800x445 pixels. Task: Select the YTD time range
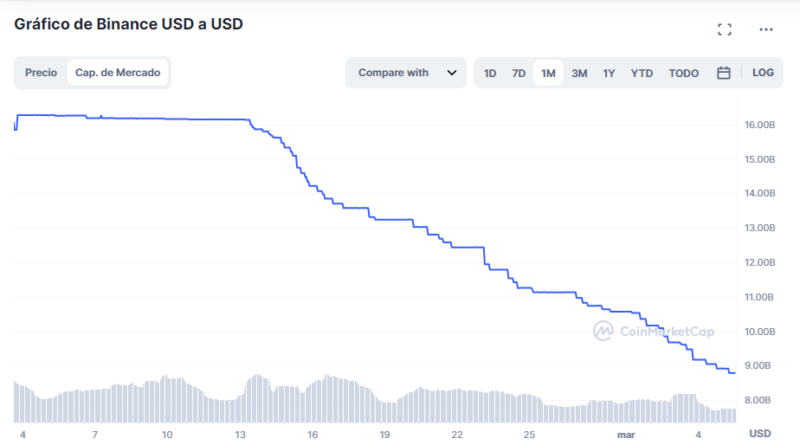[x=641, y=73]
